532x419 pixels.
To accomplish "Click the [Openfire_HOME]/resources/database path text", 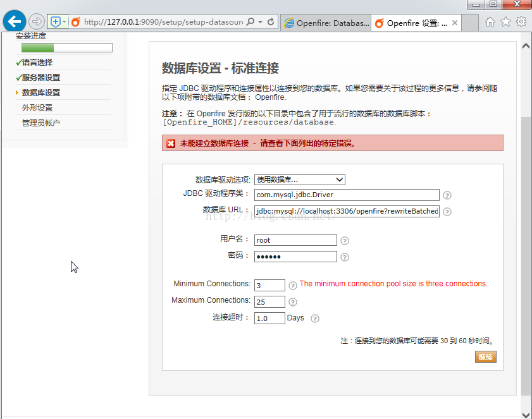I will click(x=249, y=122).
